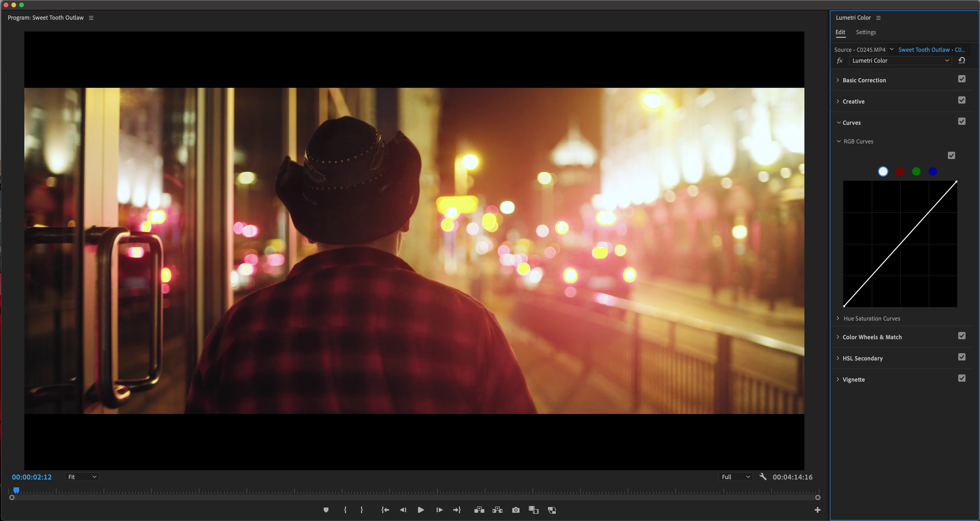This screenshot has height=521, width=980.
Task: Toggle the Vignette section checkbox
Action: coord(962,378)
